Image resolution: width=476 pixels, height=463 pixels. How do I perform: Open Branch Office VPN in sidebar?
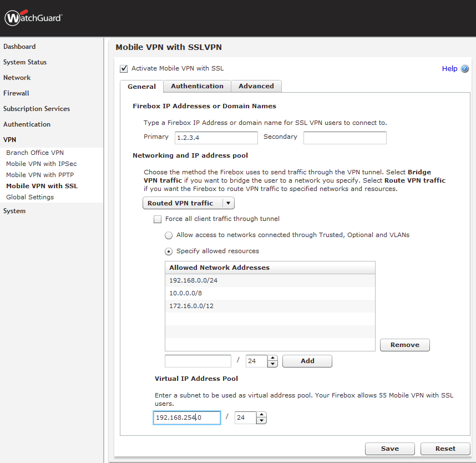pyautogui.click(x=35, y=153)
